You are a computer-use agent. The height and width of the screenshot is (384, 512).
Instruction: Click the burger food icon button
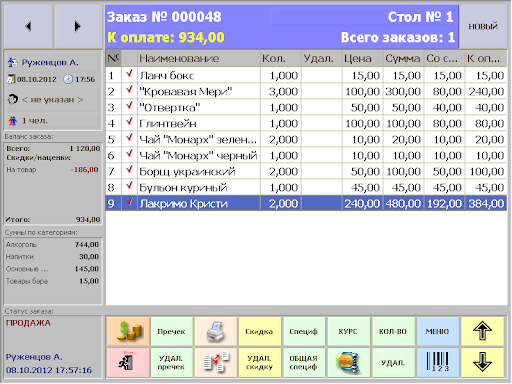348,363
